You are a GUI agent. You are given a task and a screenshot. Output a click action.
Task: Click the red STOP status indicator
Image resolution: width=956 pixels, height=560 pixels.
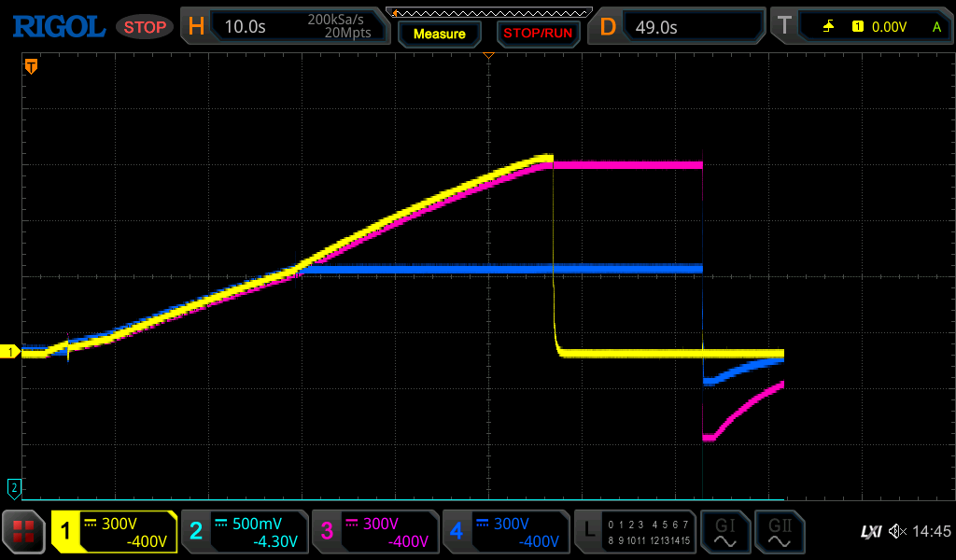[x=145, y=27]
